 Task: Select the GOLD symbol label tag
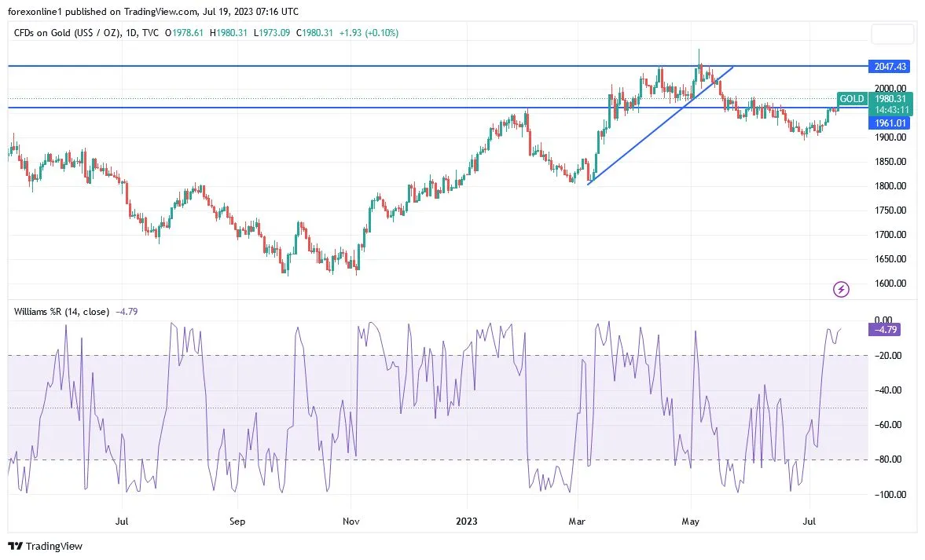pyautogui.click(x=851, y=98)
